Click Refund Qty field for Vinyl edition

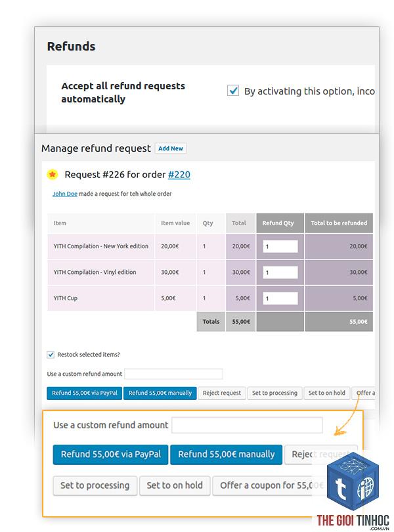tap(280, 272)
